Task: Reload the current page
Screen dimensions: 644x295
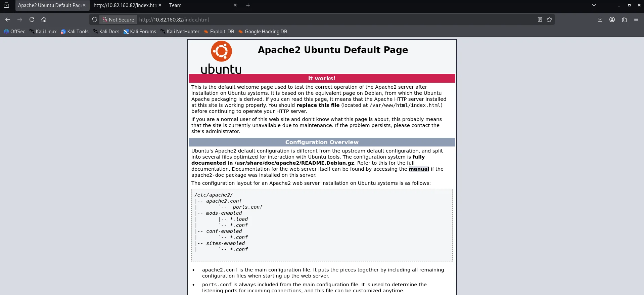Action: 32,19
